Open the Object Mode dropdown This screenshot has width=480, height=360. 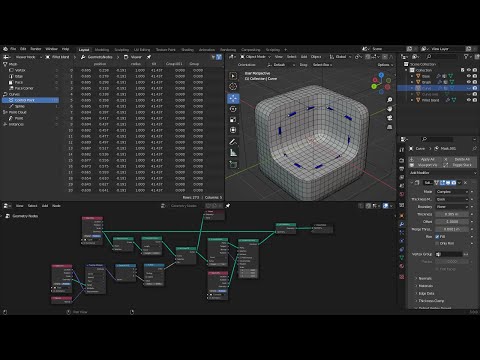[255, 57]
